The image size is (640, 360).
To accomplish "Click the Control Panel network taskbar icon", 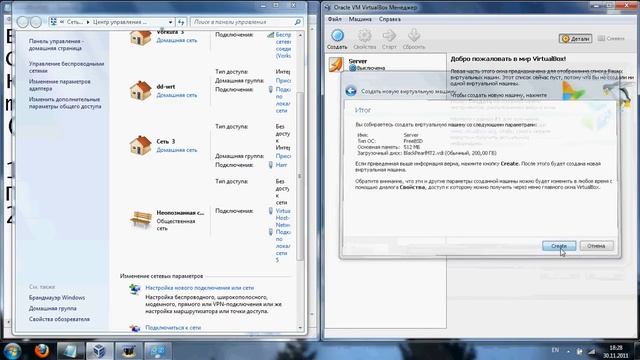I will 158,351.
